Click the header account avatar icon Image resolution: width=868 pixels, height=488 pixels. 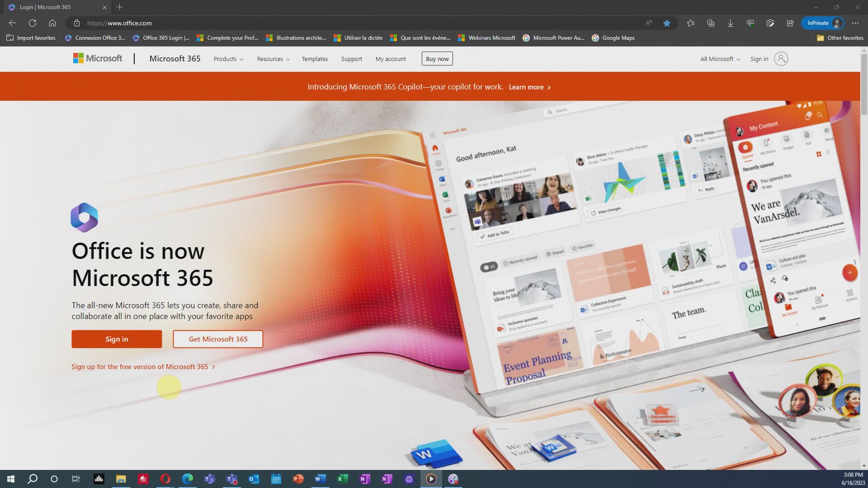[x=781, y=59]
